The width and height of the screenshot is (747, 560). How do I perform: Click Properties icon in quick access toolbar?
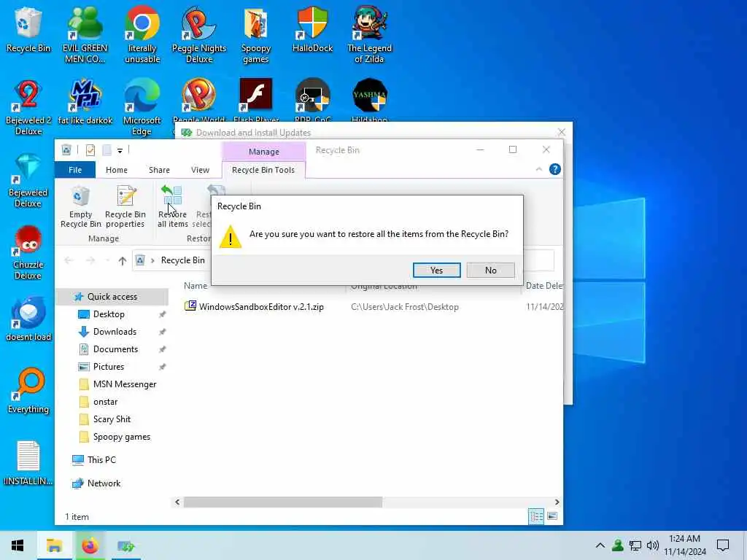(90, 150)
